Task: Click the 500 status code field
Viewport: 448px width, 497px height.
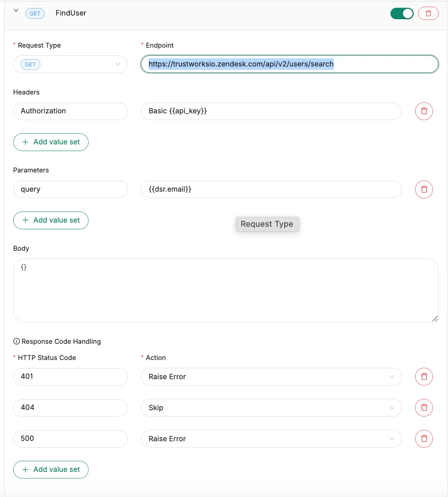Action: point(70,439)
